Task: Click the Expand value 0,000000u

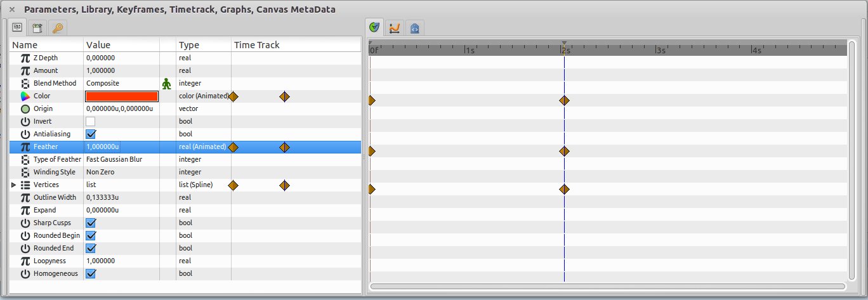Action: click(x=103, y=210)
